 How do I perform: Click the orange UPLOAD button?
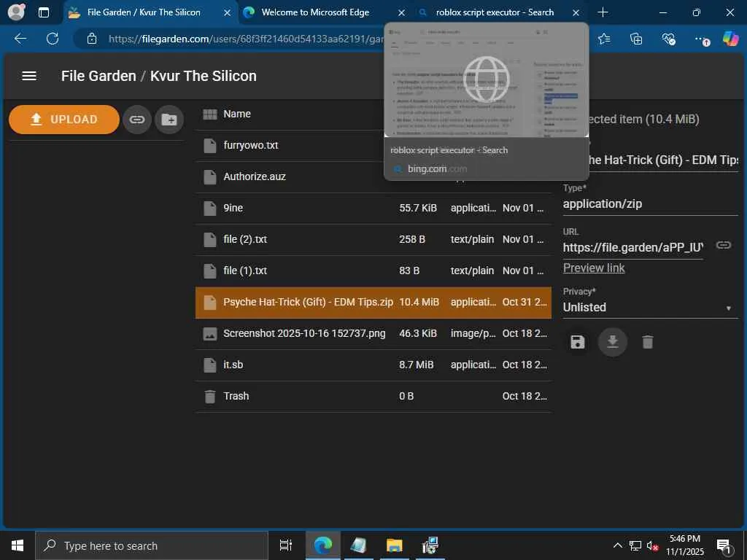point(64,120)
